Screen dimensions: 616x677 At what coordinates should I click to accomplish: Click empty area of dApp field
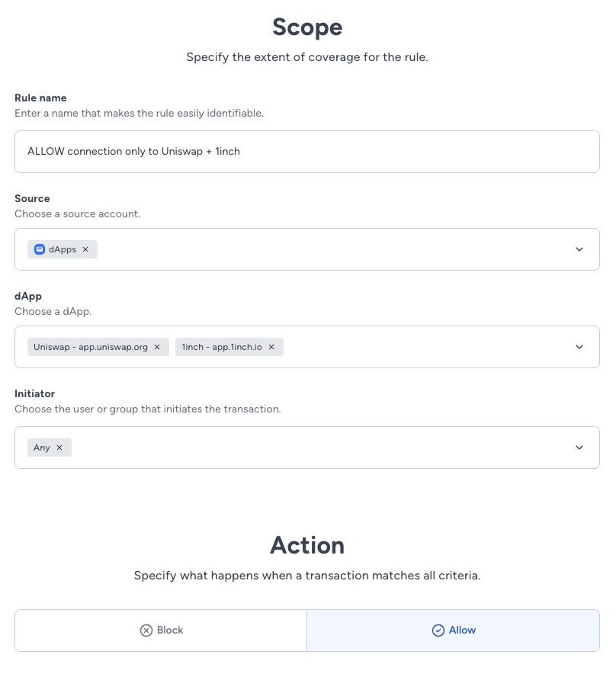[428, 347]
